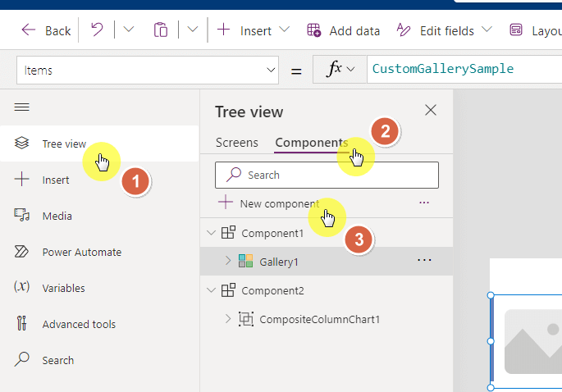Collapse the Component1 node

pos(211,233)
